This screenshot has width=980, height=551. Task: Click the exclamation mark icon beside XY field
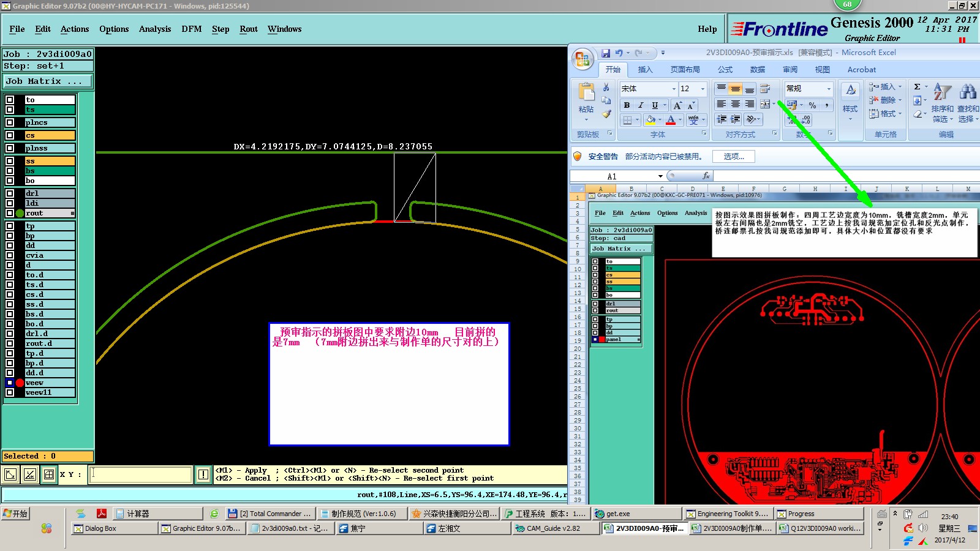[x=203, y=474]
